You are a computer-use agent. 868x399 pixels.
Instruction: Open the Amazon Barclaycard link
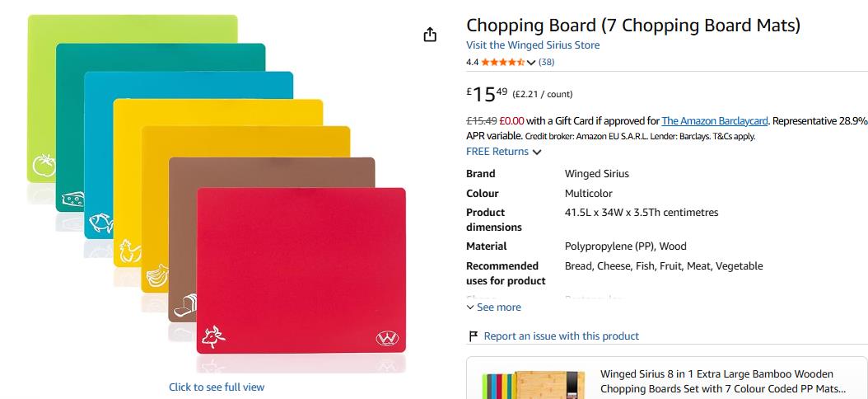[715, 121]
